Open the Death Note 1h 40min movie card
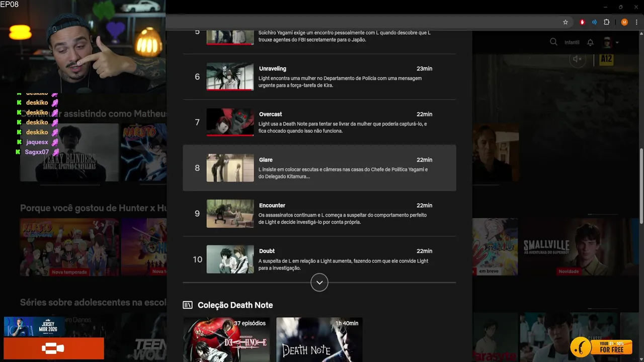Image resolution: width=644 pixels, height=362 pixels. tap(319, 339)
